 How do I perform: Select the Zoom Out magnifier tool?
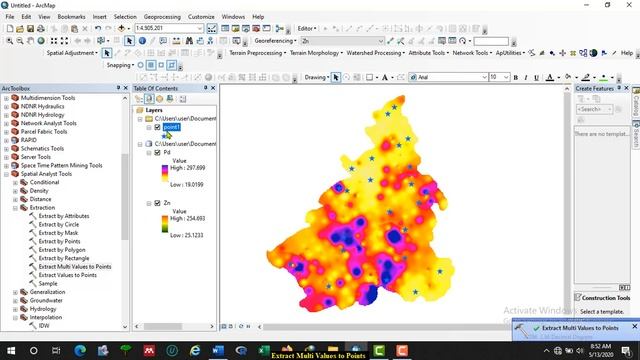point(20,41)
